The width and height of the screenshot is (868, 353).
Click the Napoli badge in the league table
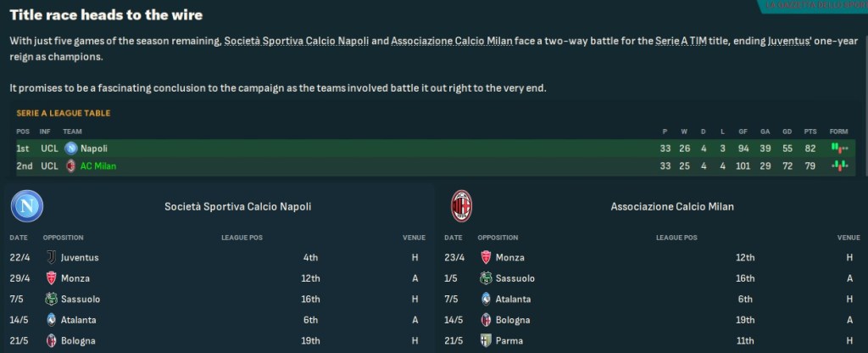click(x=71, y=148)
